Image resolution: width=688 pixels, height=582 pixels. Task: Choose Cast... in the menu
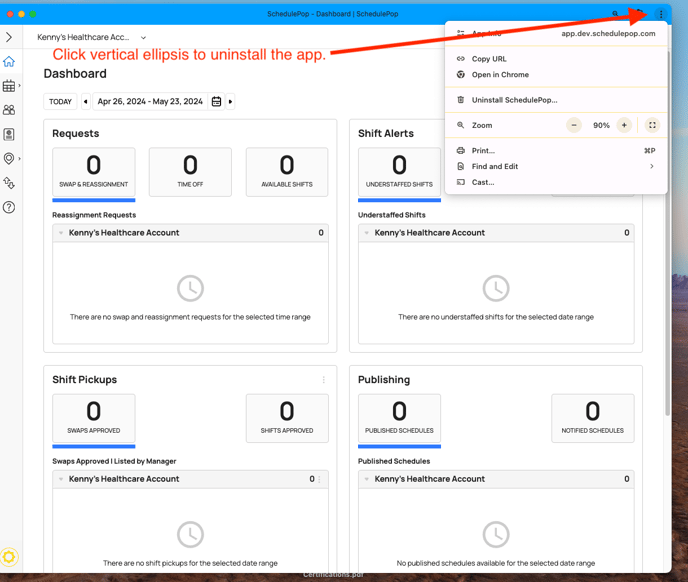click(x=556, y=182)
